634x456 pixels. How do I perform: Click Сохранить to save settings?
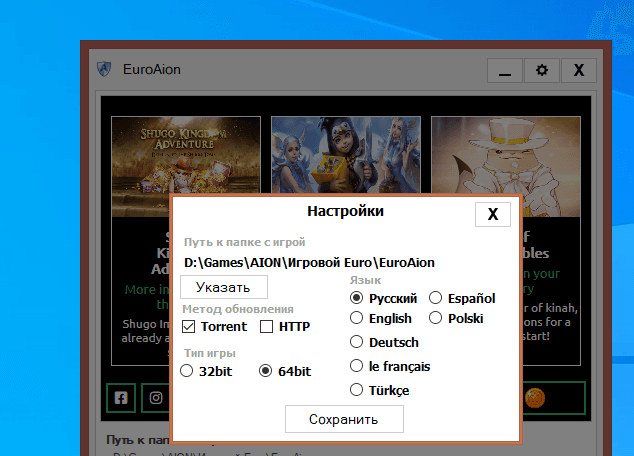click(344, 419)
